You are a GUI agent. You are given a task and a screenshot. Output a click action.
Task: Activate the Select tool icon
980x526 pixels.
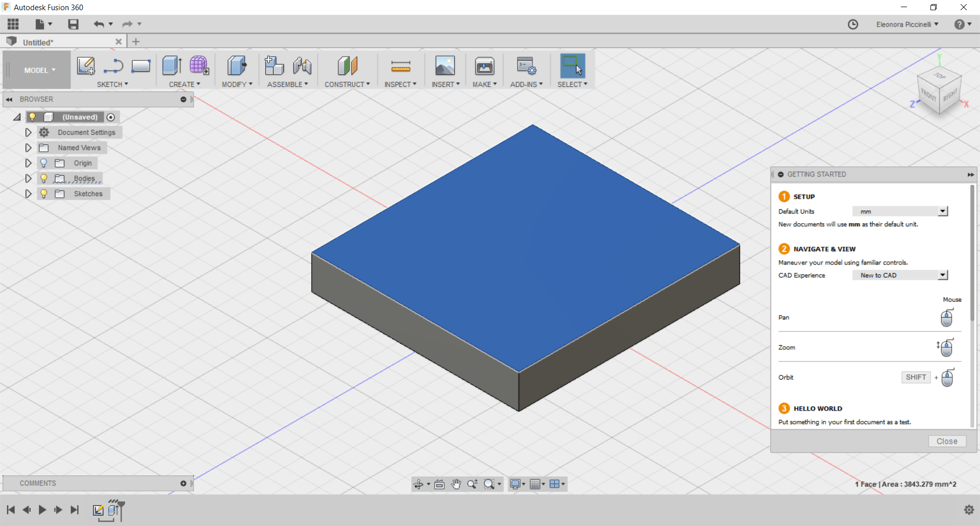572,66
